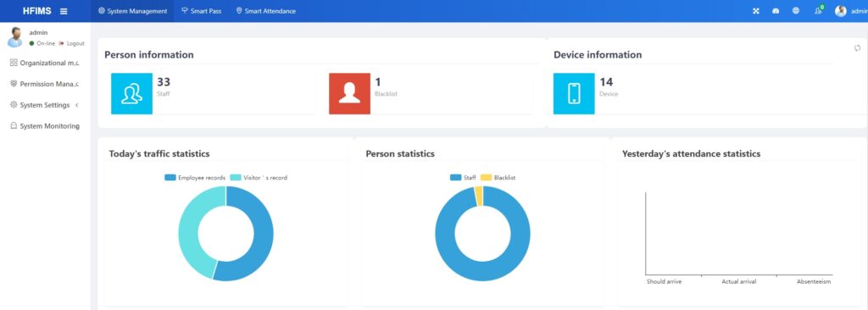Open notifications icon with green badge

click(819, 10)
